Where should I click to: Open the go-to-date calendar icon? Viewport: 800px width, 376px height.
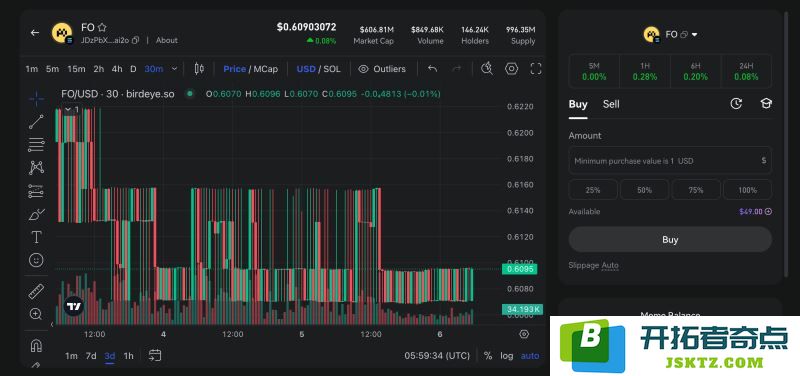[x=155, y=356]
